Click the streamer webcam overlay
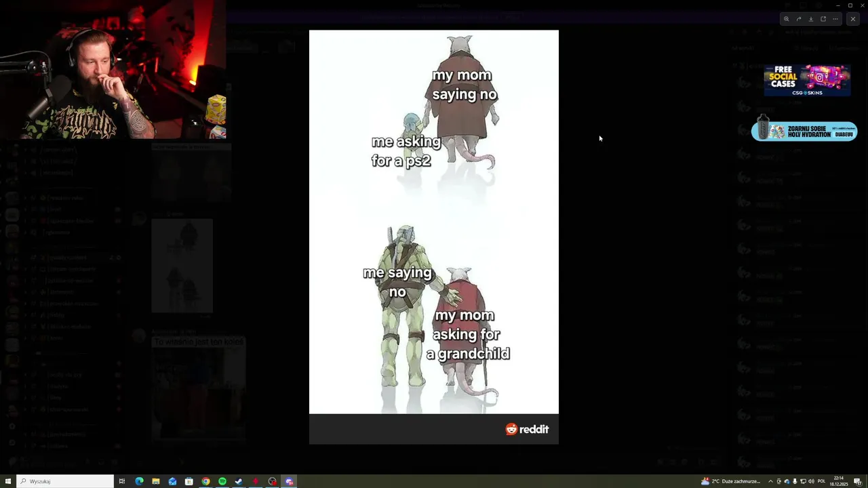This screenshot has width=868, height=488. [x=113, y=69]
